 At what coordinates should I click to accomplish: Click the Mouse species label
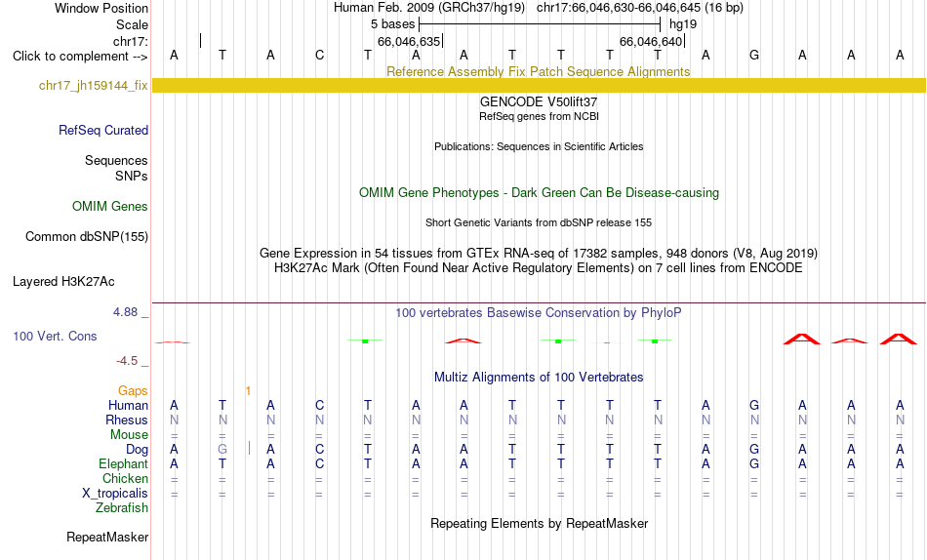129,435
